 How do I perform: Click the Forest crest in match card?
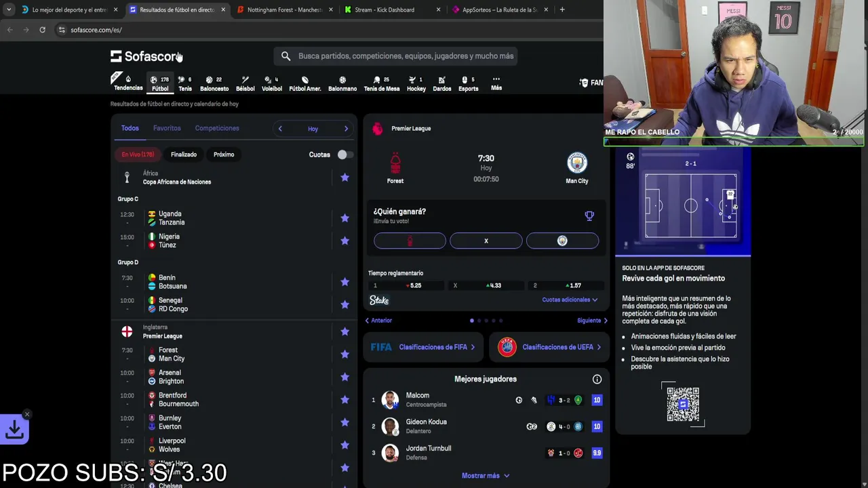395,163
